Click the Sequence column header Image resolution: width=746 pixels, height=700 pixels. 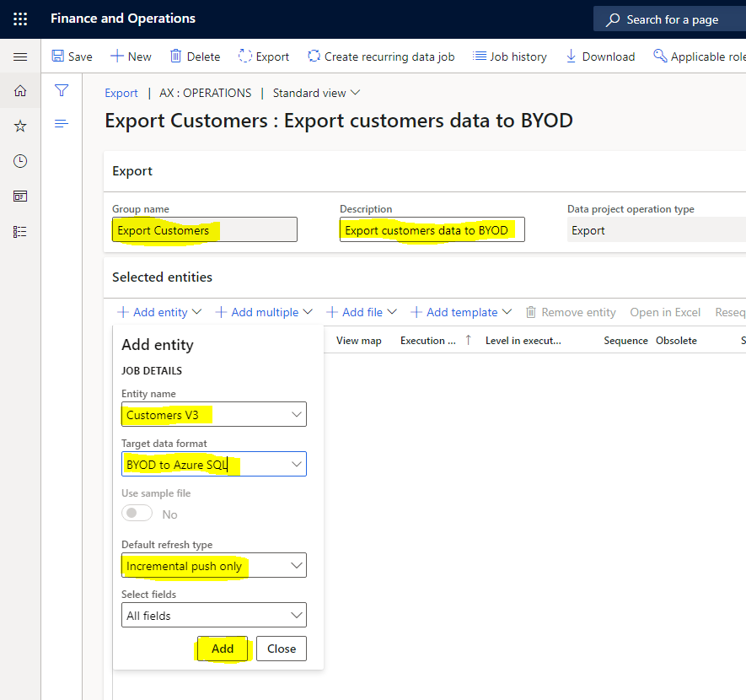pos(625,341)
